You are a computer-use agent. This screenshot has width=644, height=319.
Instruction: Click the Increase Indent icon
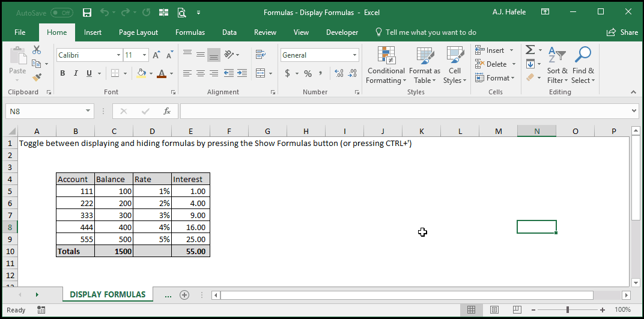(242, 73)
